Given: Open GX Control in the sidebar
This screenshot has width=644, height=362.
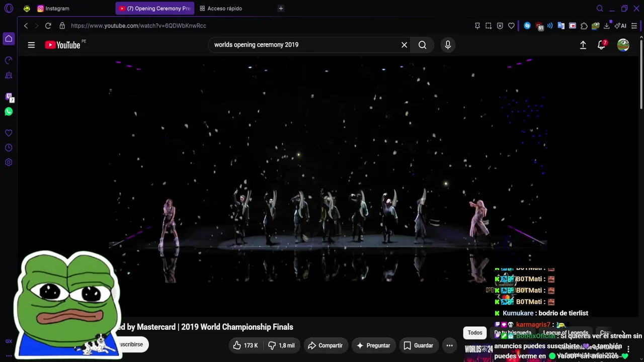Looking at the screenshot, I should click(x=9, y=60).
